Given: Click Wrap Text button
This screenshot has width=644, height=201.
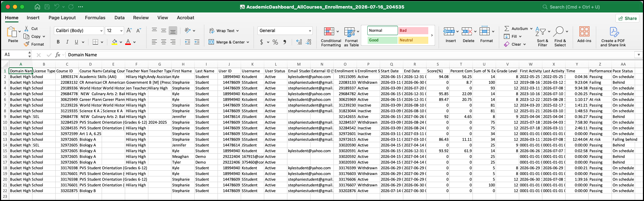Looking at the screenshot, I should point(224,31).
